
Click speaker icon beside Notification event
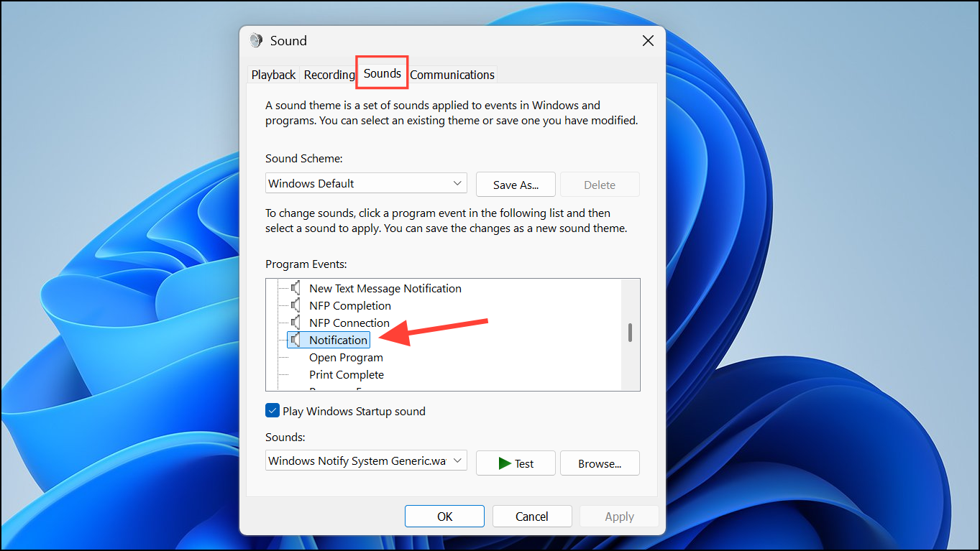295,340
